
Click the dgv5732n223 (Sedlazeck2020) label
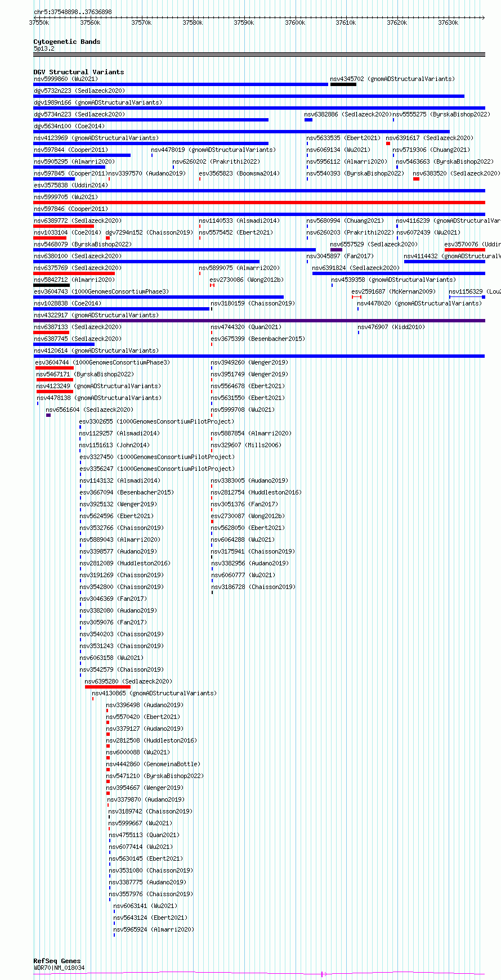(79, 91)
